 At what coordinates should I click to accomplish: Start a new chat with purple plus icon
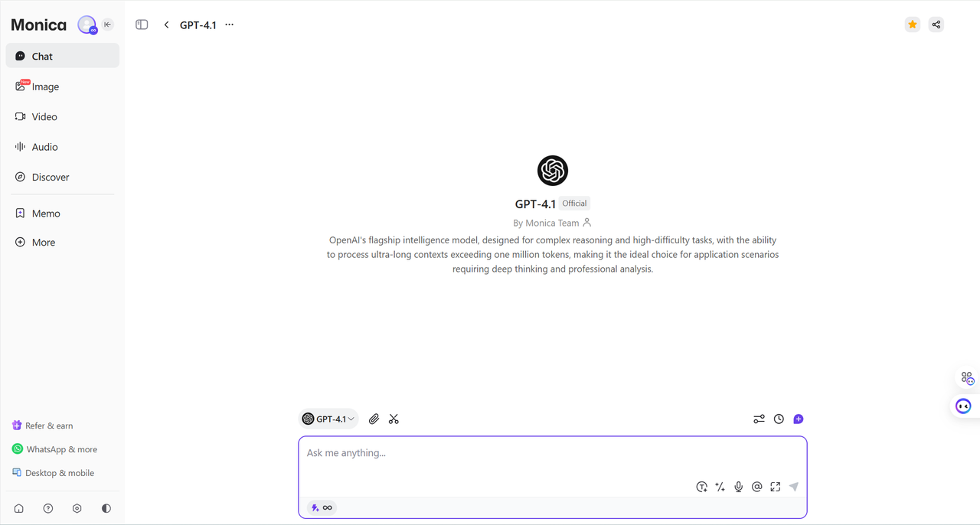pos(799,419)
